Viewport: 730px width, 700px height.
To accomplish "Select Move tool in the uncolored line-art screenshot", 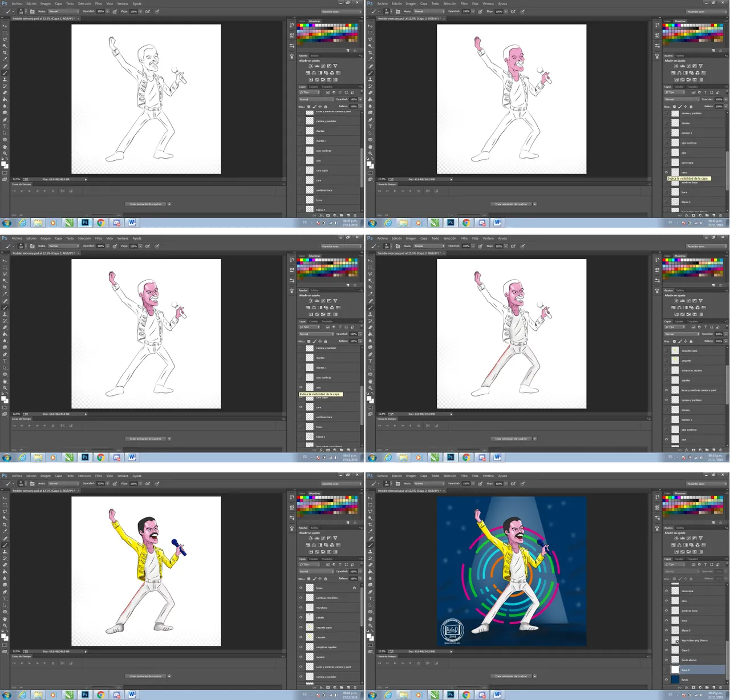I will point(5,26).
